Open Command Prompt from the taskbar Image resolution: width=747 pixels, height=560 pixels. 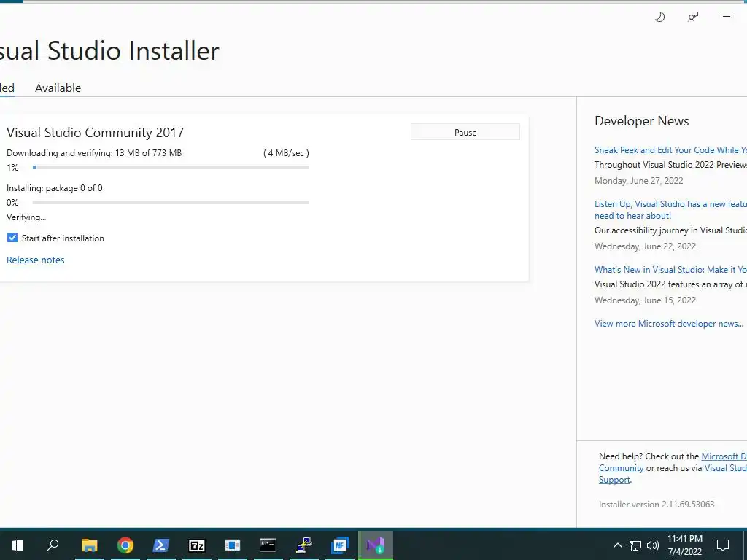tap(268, 545)
